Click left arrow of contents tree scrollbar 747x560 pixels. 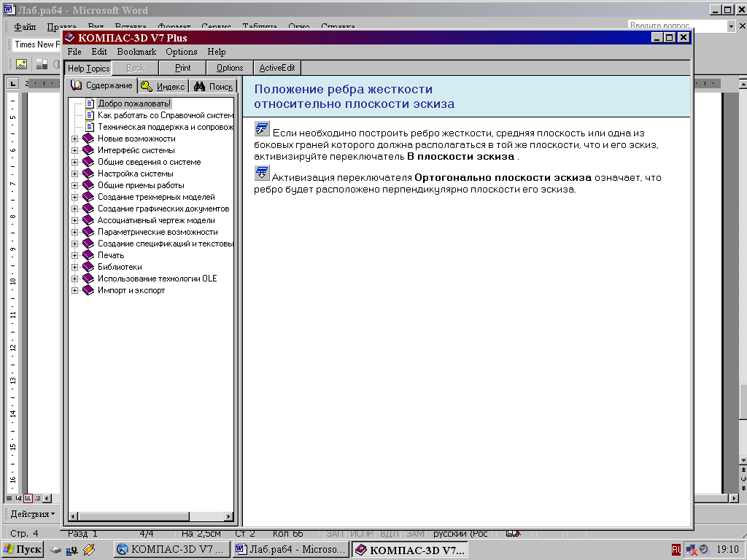pos(74,517)
